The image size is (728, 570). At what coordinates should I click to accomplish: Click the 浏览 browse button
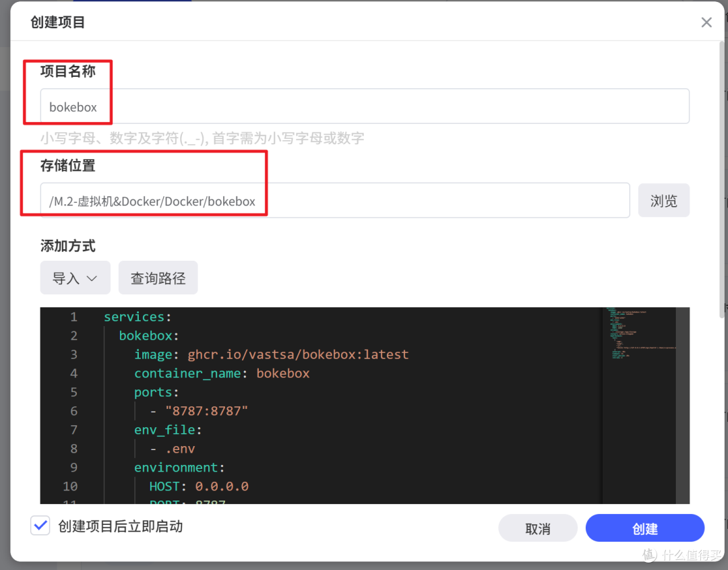click(x=663, y=201)
